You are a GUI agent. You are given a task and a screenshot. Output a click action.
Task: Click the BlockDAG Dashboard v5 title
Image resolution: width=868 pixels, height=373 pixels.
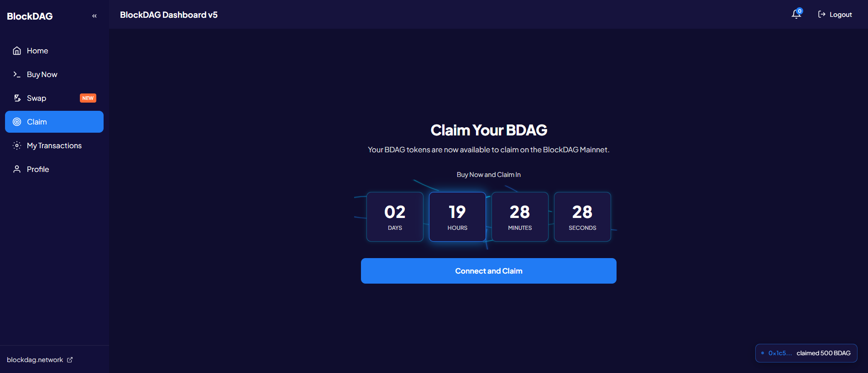169,15
